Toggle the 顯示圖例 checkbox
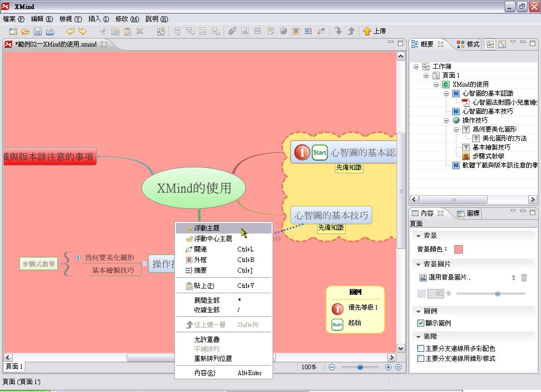The image size is (541, 392). pyautogui.click(x=421, y=323)
